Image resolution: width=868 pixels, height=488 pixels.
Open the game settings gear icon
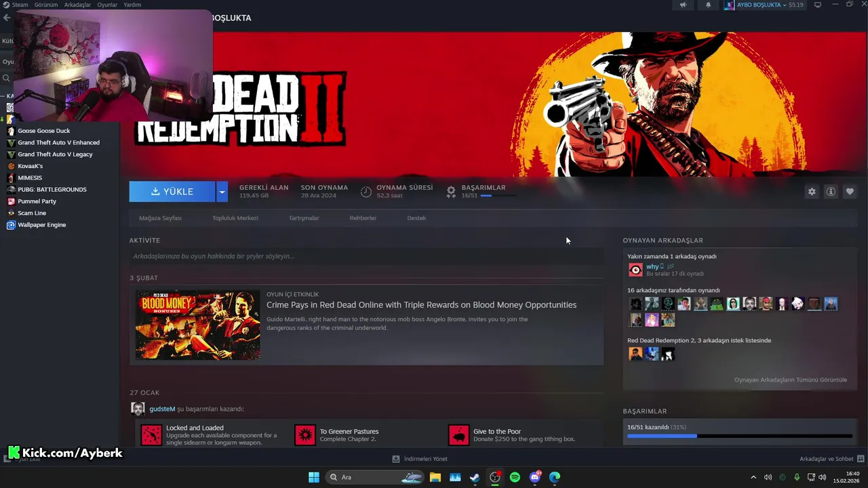pos(812,192)
